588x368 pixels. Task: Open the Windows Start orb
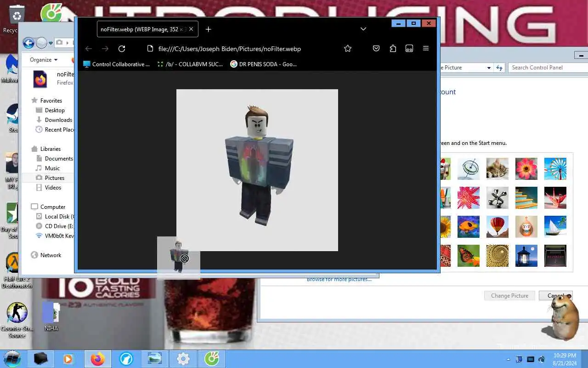click(x=12, y=359)
